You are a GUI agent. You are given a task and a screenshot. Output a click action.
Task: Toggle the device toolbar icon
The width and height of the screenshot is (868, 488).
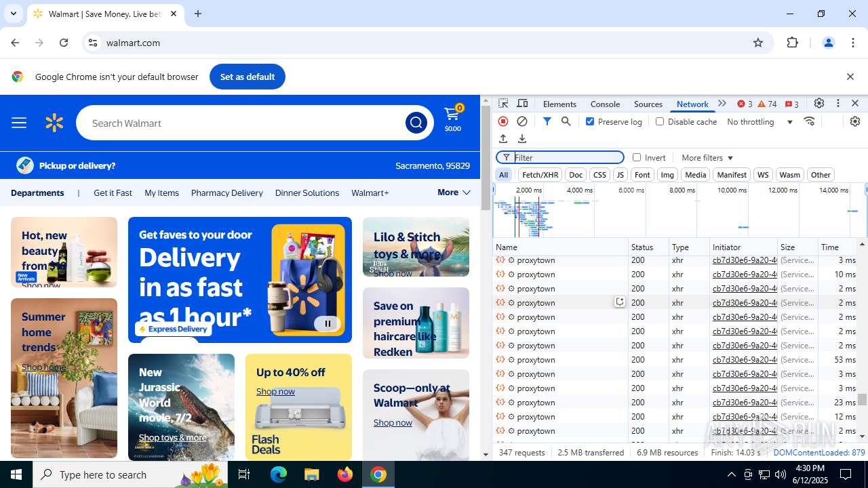(522, 104)
